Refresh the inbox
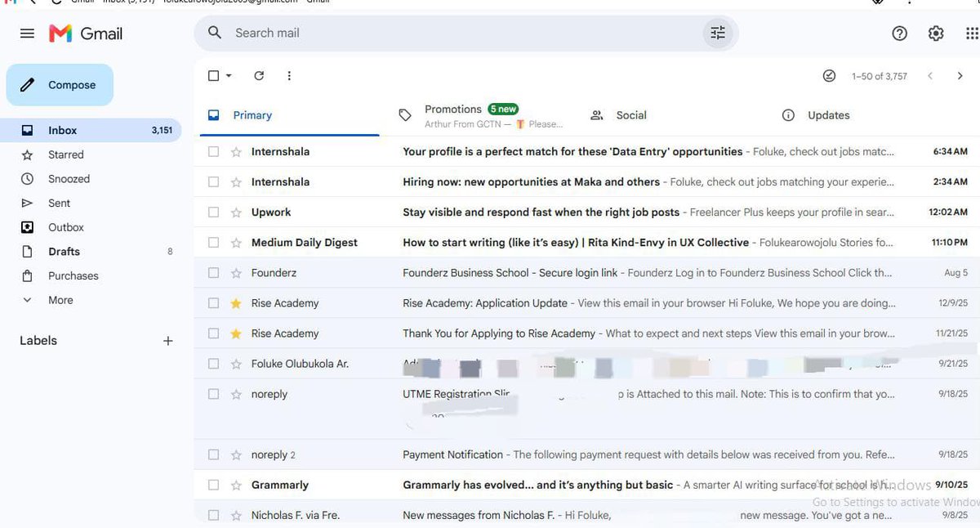980x528 pixels. [x=259, y=76]
